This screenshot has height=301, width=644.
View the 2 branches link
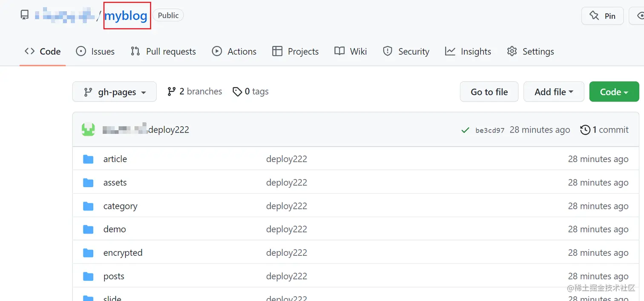click(x=195, y=92)
